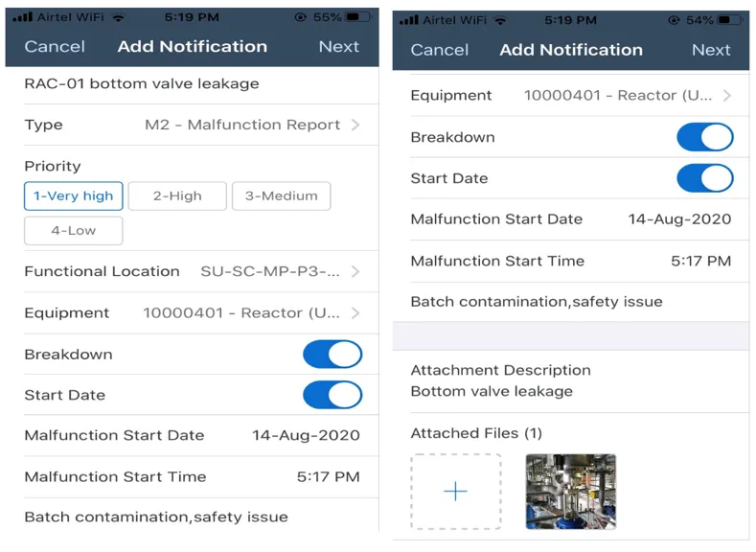Open the attached reactor photo thumbnail
Viewport: 756px width, 552px height.
(570, 492)
